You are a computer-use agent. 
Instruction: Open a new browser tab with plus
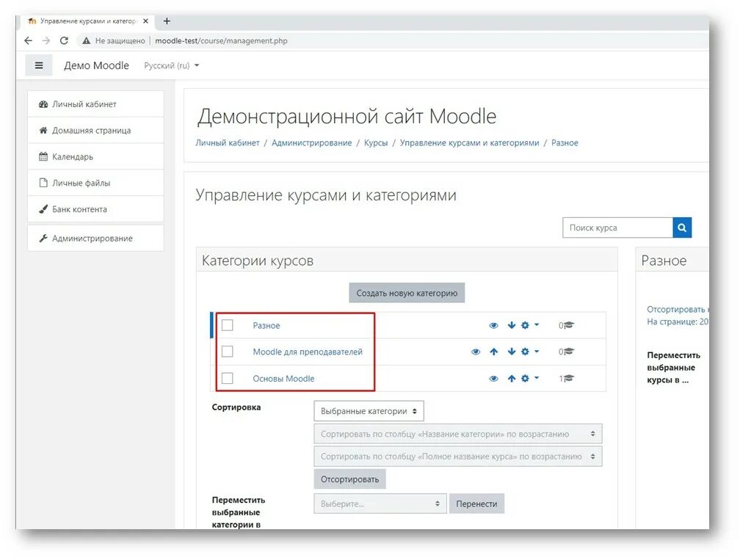(x=167, y=21)
